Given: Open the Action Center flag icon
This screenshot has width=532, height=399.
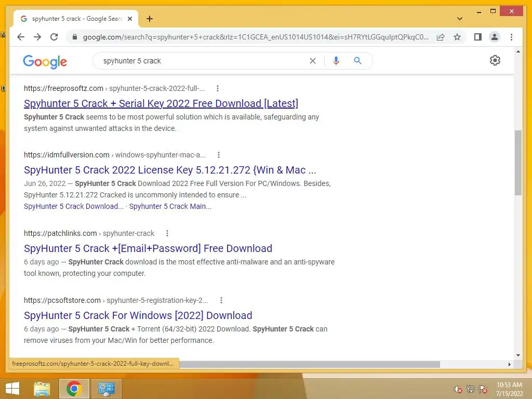Looking at the screenshot, I should 483,389.
